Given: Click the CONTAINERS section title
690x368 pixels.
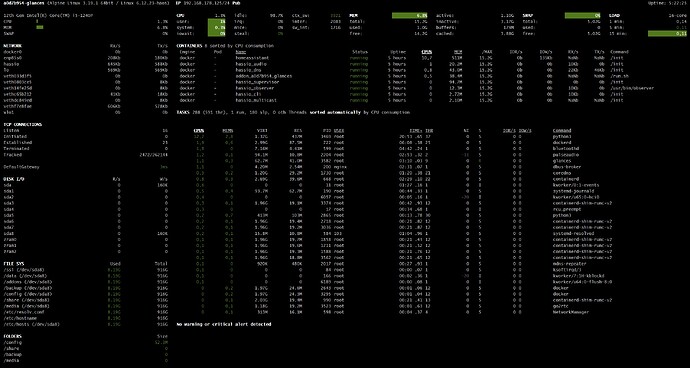Looking at the screenshot, I should tap(189, 45).
